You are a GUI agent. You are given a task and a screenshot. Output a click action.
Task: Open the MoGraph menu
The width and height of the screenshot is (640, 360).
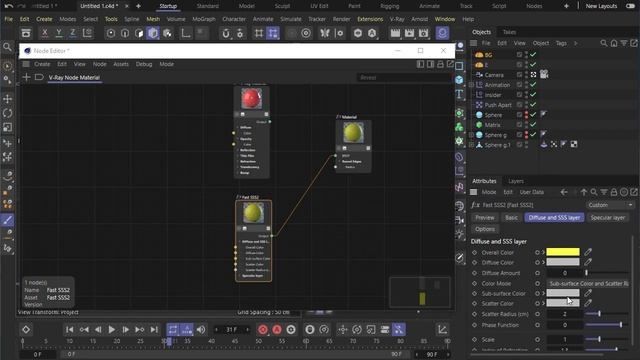click(204, 19)
